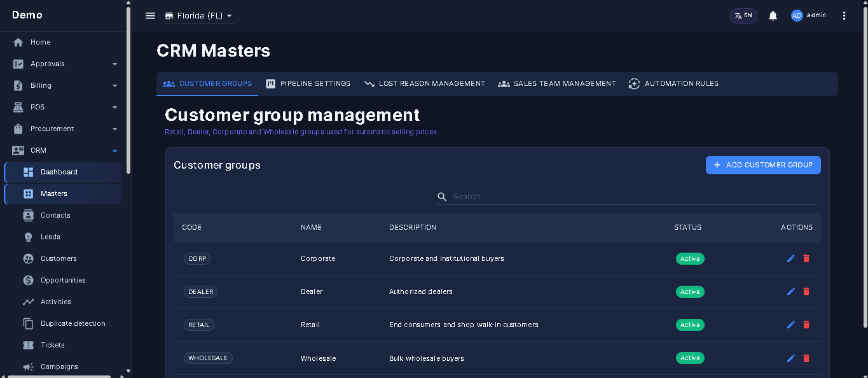The height and width of the screenshot is (378, 868).
Task: Edit the Corporate customer group
Action: [791, 258]
